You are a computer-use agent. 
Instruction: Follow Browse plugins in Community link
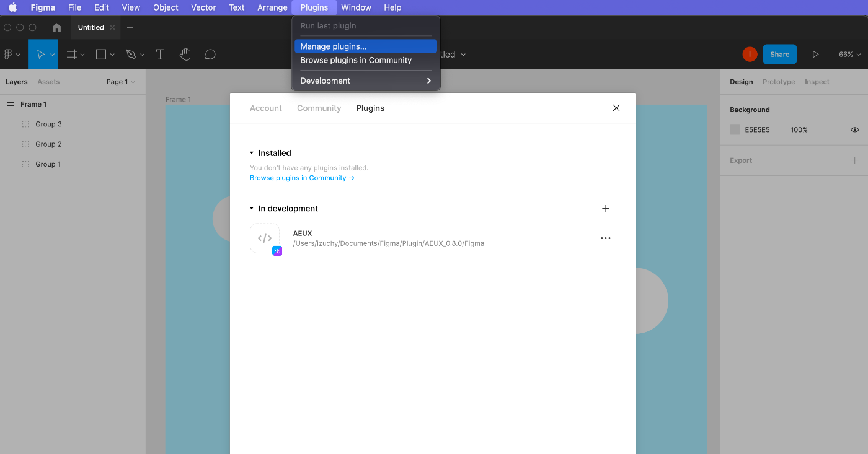tap(302, 178)
